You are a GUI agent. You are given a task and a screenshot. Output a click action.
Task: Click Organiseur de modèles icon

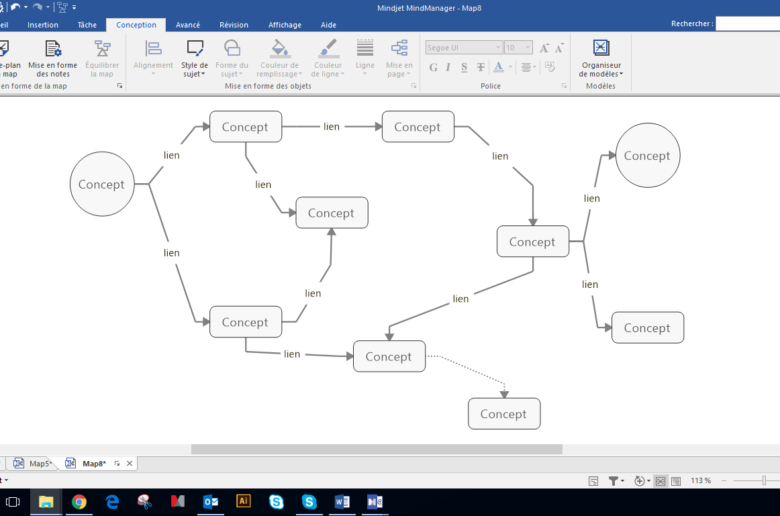pos(600,48)
